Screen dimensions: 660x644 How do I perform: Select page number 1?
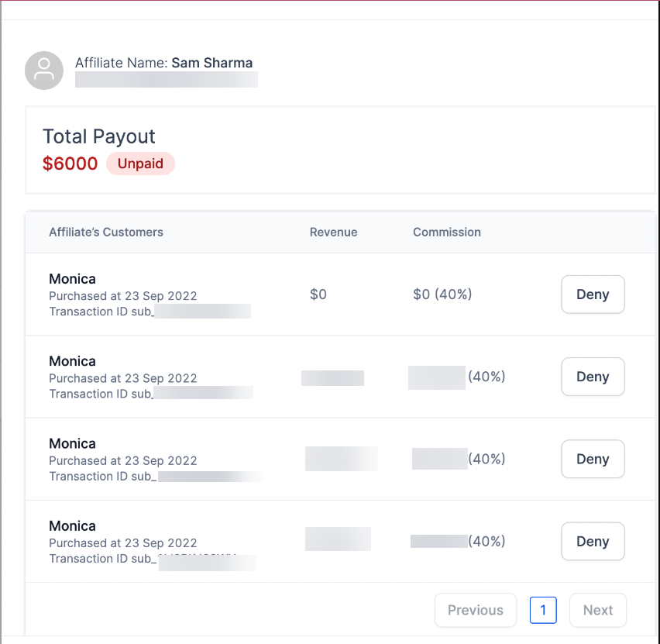[x=543, y=610]
